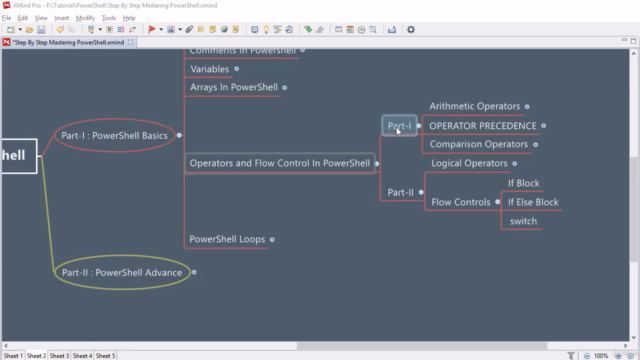Open the Modify menu

click(85, 18)
